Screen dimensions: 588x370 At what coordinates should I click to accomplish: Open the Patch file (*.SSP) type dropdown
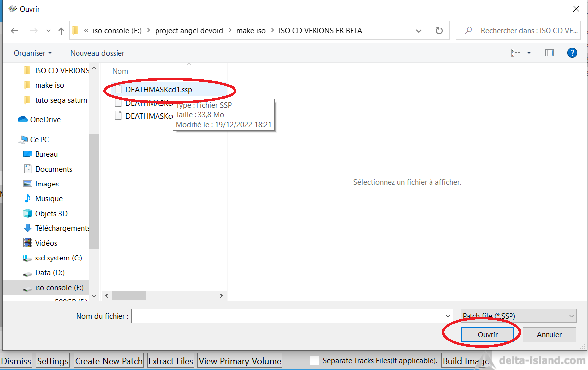pos(518,316)
